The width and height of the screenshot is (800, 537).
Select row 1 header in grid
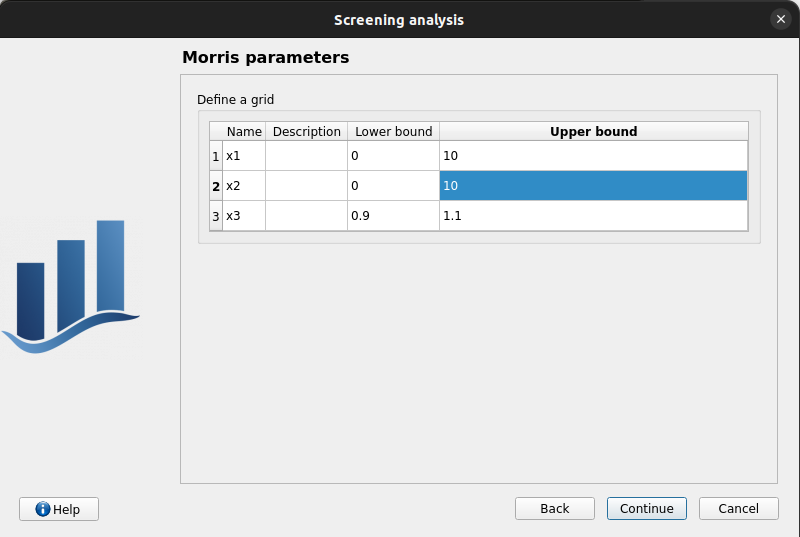tap(216, 156)
